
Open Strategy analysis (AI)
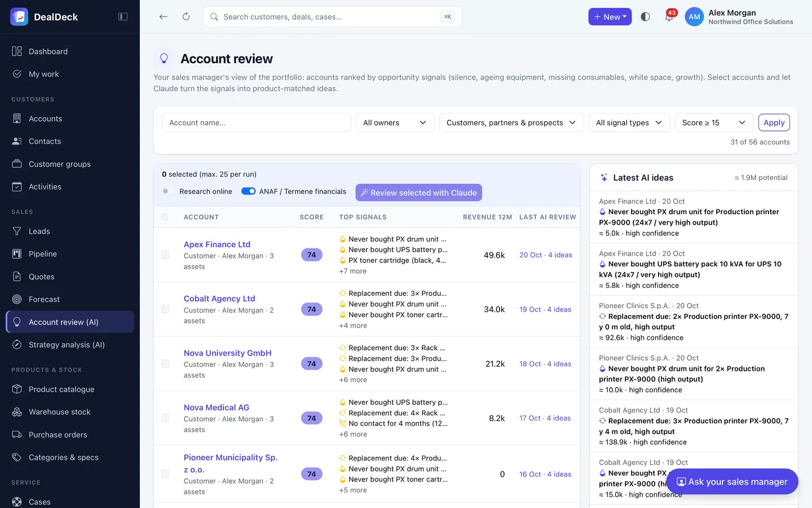(70, 345)
